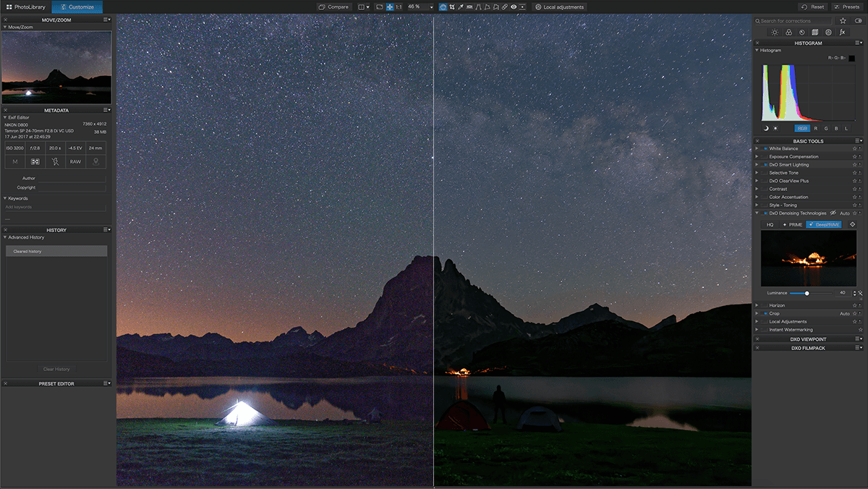This screenshot has width=868, height=489.
Task: Open the fx effects palette icon
Action: coord(842,33)
